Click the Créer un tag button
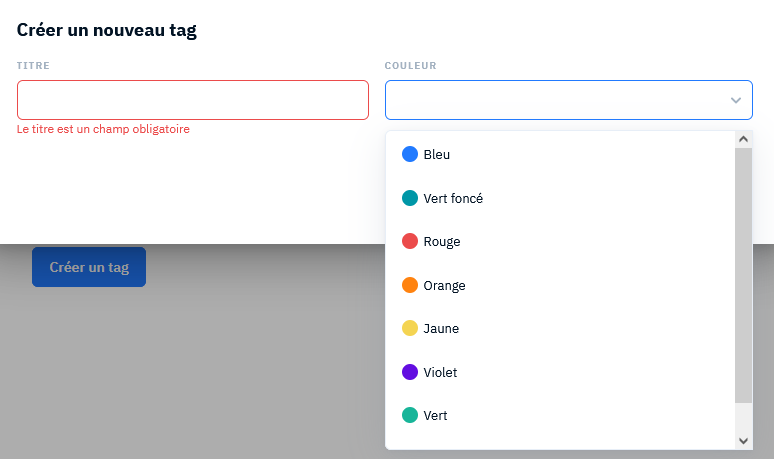 click(89, 267)
